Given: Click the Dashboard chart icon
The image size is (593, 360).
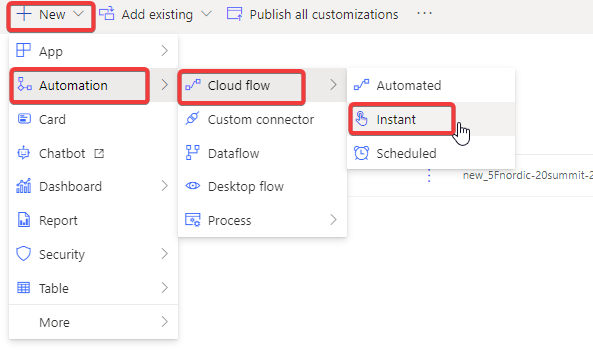Looking at the screenshot, I should click(23, 186).
